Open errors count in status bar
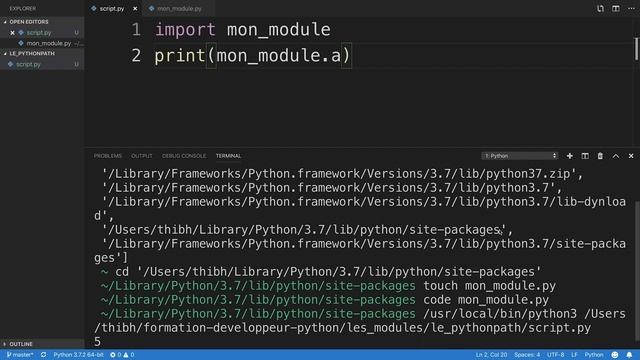 click(116, 355)
